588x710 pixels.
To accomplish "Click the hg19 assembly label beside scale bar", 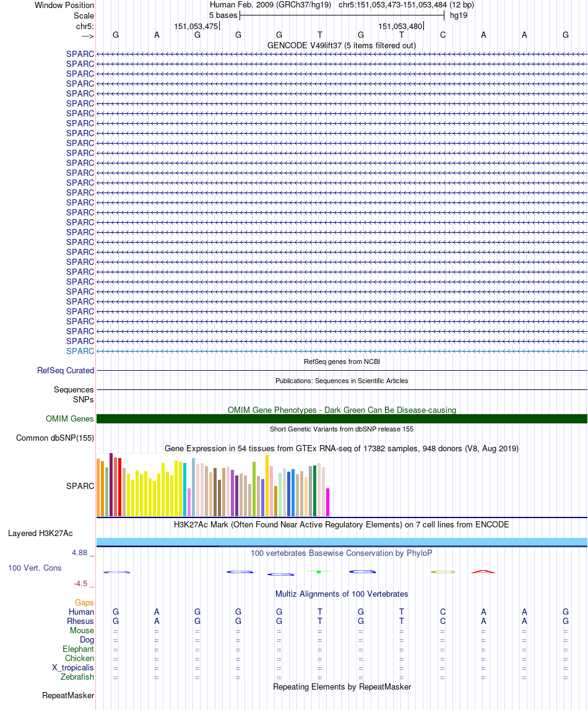I will tap(459, 15).
